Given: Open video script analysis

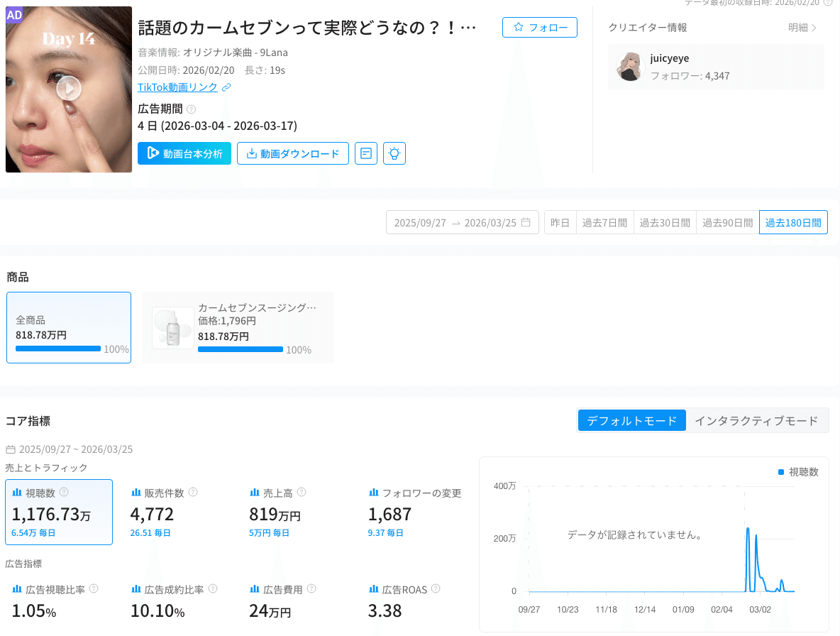Looking at the screenshot, I should 184,153.
